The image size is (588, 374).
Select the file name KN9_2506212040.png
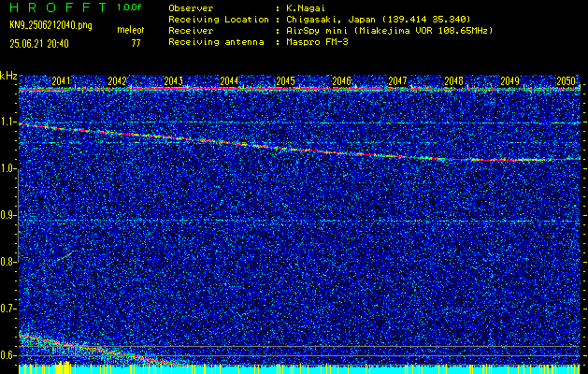pos(50,25)
